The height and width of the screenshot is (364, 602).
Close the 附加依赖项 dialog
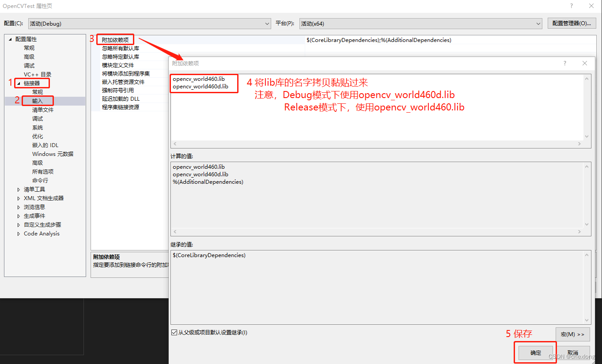coord(585,63)
